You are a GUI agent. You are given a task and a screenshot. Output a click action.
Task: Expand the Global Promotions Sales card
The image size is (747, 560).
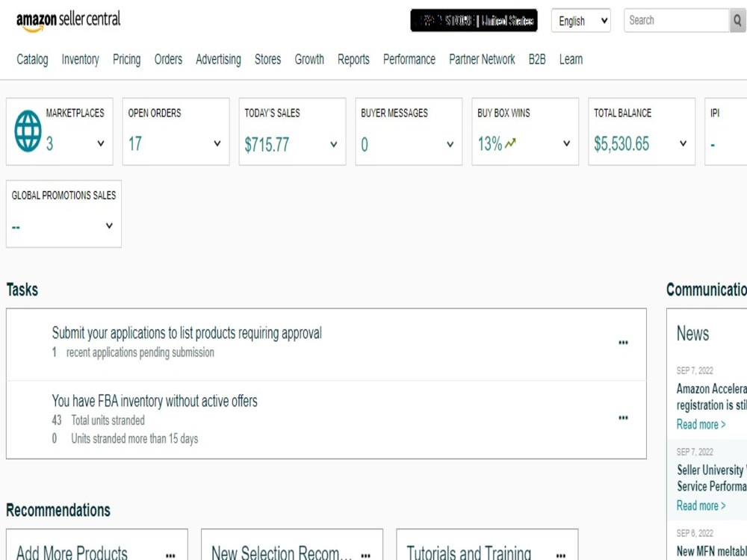point(109,225)
